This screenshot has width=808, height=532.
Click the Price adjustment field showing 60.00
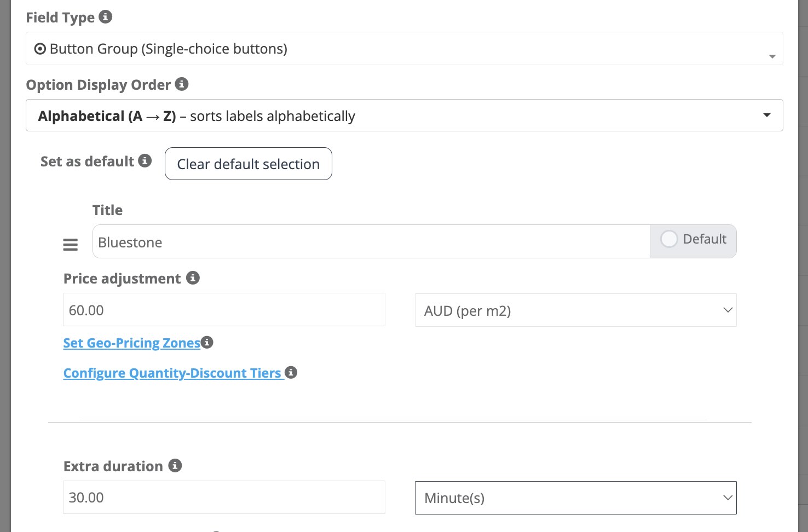tap(224, 310)
